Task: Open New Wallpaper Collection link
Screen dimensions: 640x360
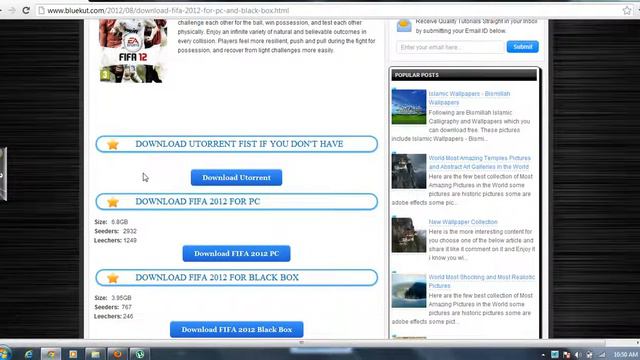Action: (x=463, y=222)
